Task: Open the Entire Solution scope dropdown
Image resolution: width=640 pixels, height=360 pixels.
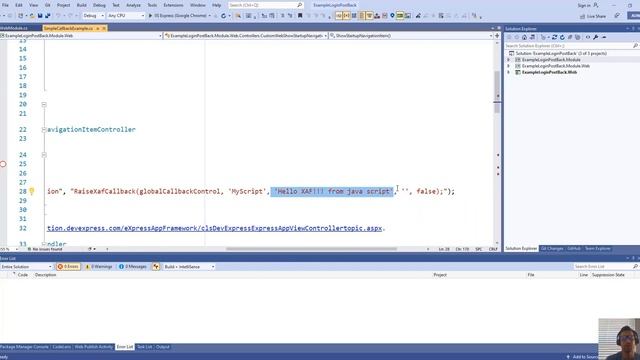Action: (x=27, y=267)
